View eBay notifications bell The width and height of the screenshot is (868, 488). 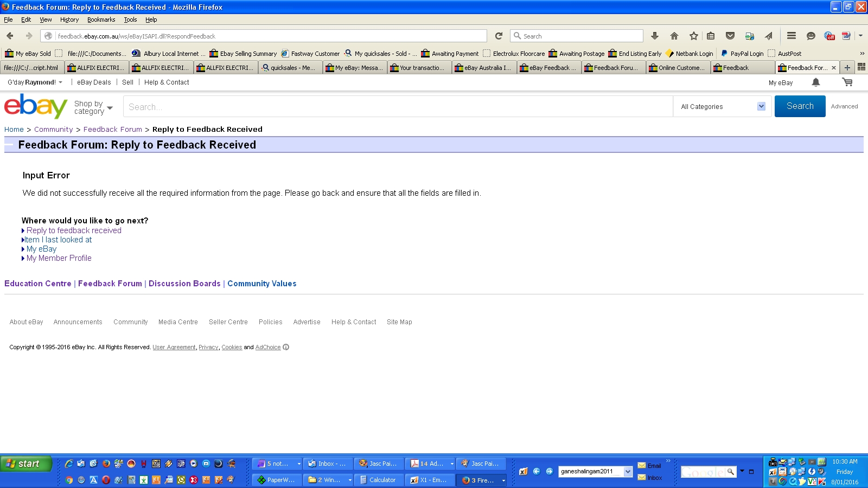[x=815, y=82]
